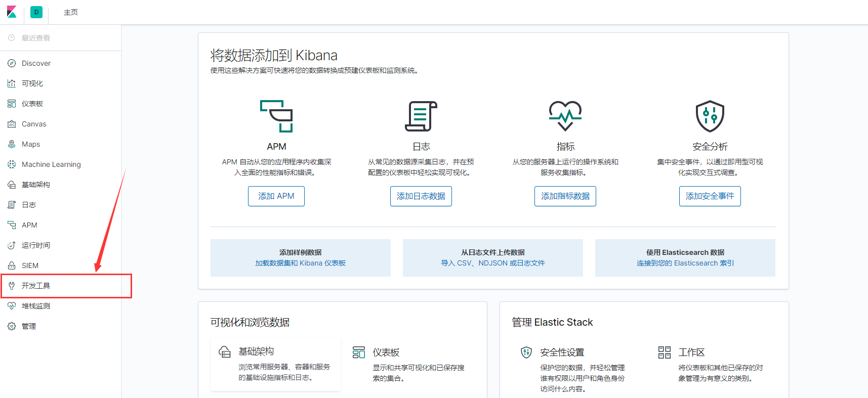The image size is (868, 398).
Task: Open 导入 CSV、NDJSON 或日志文件 link
Action: pyautogui.click(x=493, y=263)
